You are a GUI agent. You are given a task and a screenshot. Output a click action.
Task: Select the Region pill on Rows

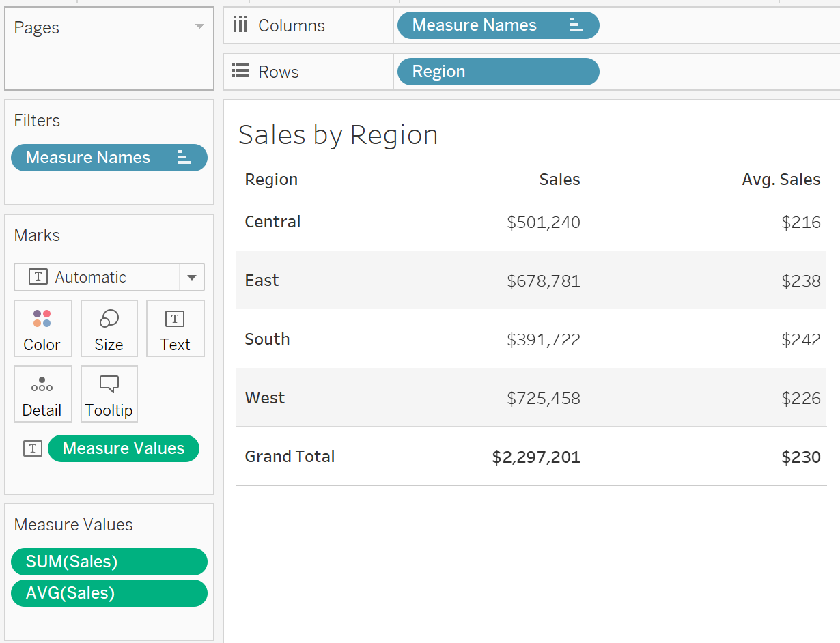498,72
